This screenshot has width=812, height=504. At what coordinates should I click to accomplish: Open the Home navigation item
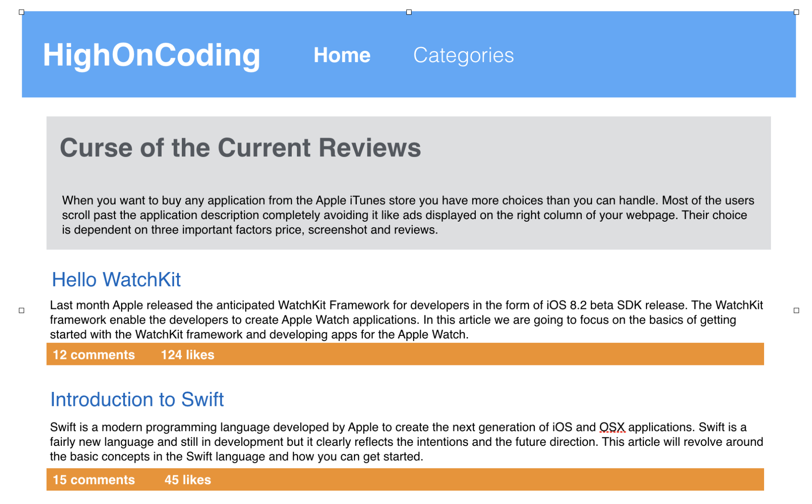tap(342, 55)
